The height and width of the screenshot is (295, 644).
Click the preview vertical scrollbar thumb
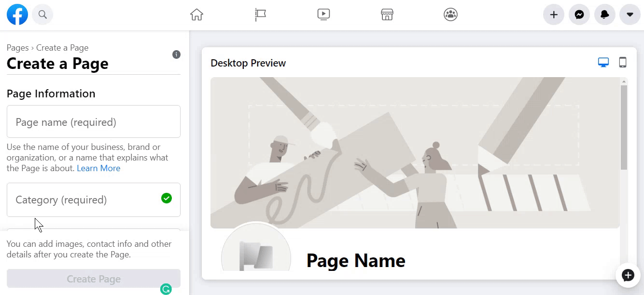[x=624, y=127]
